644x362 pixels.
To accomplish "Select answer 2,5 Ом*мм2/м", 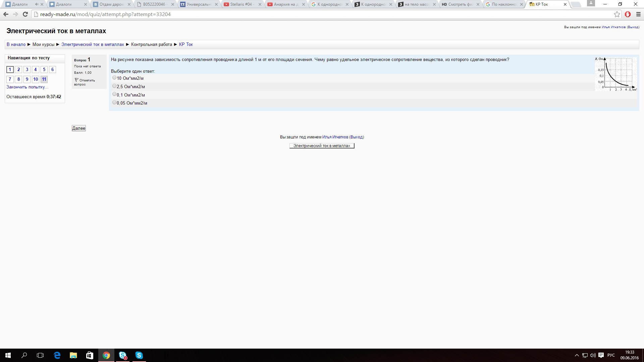I will [x=114, y=86].
